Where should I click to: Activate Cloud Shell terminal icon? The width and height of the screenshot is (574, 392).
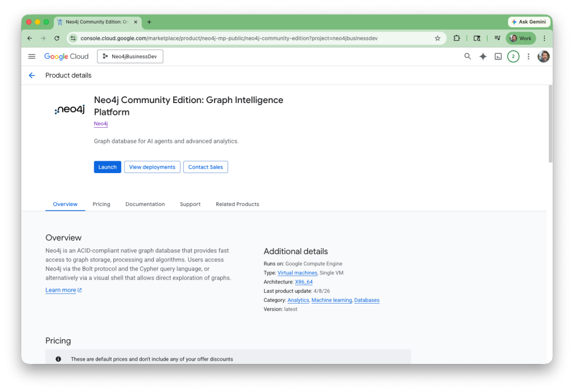[498, 57]
